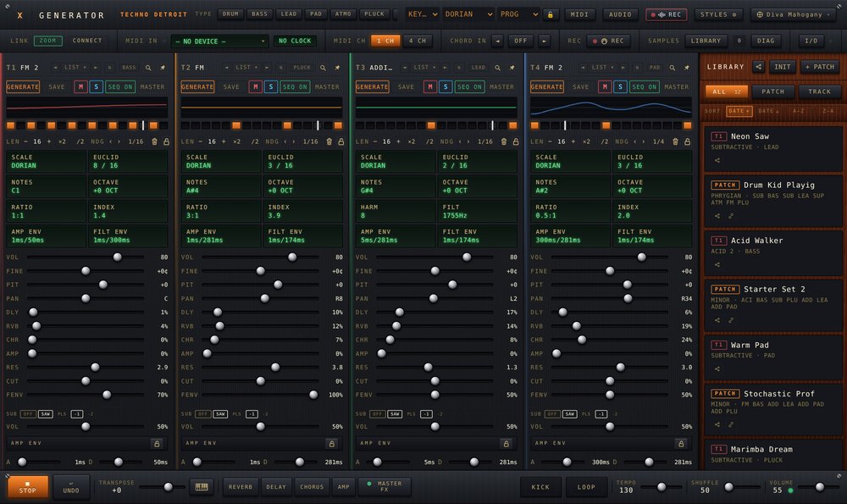Screen dimensions: 847x504
Task: Open the piano keyboard icon next to Transpose
Action: [x=202, y=487]
